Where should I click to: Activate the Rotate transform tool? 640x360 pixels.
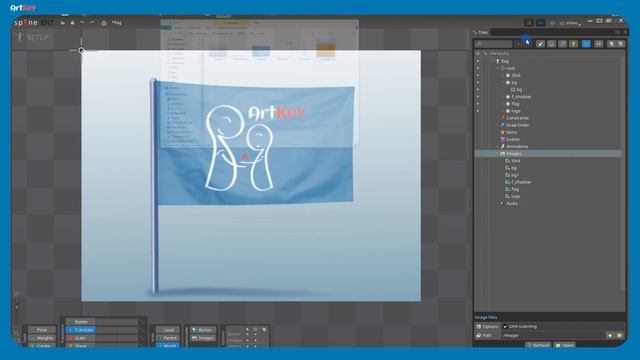81,322
